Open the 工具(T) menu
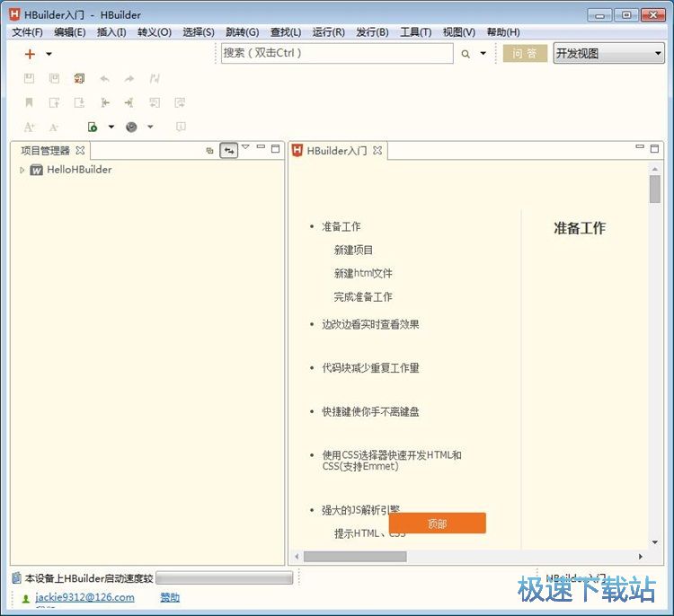674x616 pixels. coord(415,32)
